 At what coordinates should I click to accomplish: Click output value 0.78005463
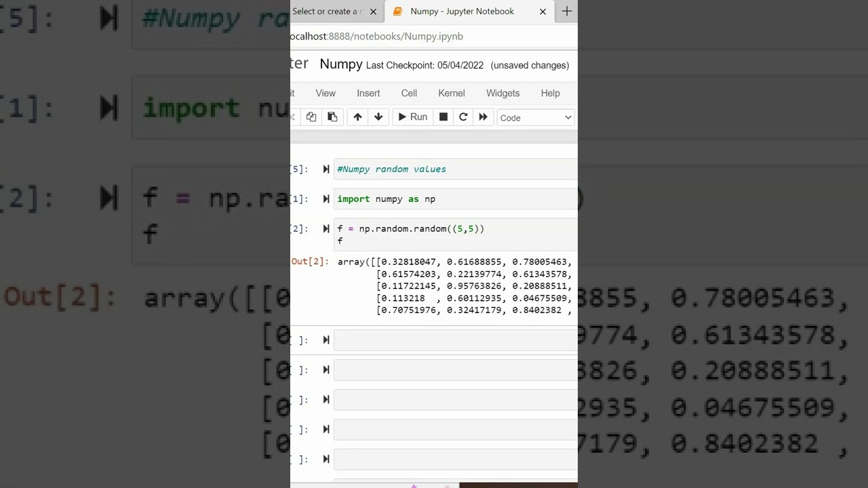[x=540, y=262]
